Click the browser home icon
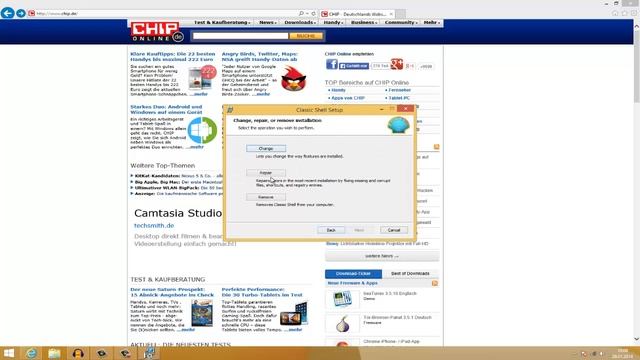Image resolution: width=640 pixels, height=360 pixels. point(615,13)
